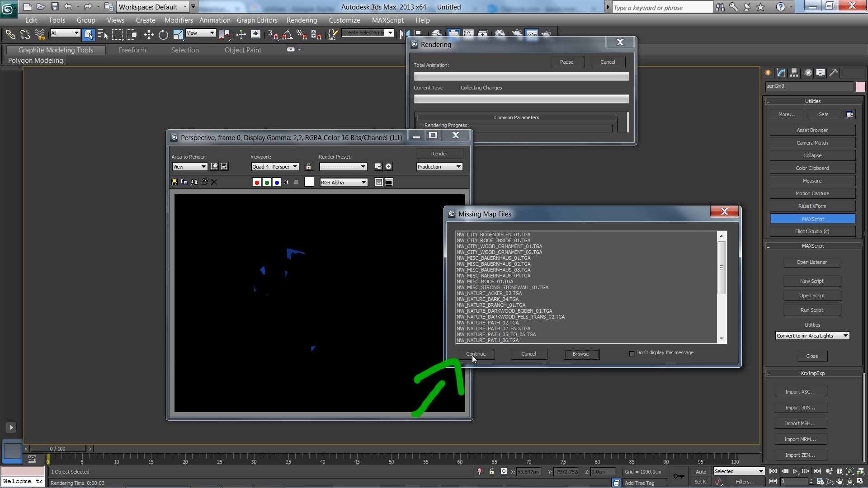Check Don't display this message

[x=632, y=353]
